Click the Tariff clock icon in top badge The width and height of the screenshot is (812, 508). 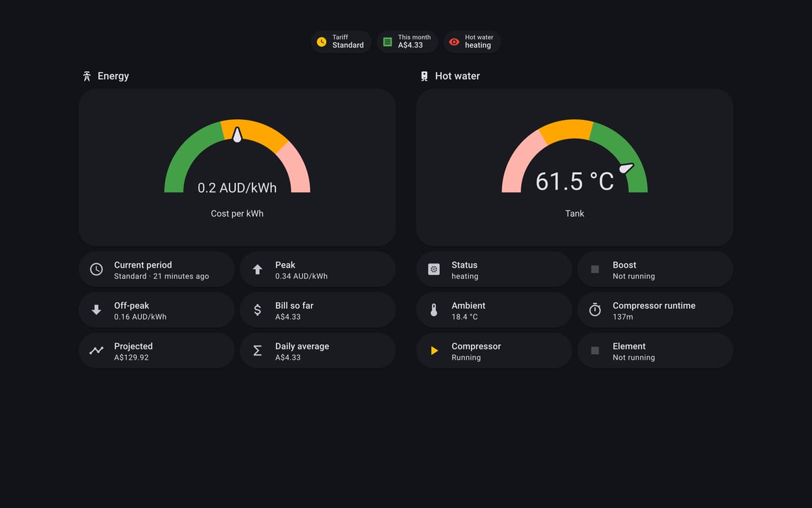point(321,42)
